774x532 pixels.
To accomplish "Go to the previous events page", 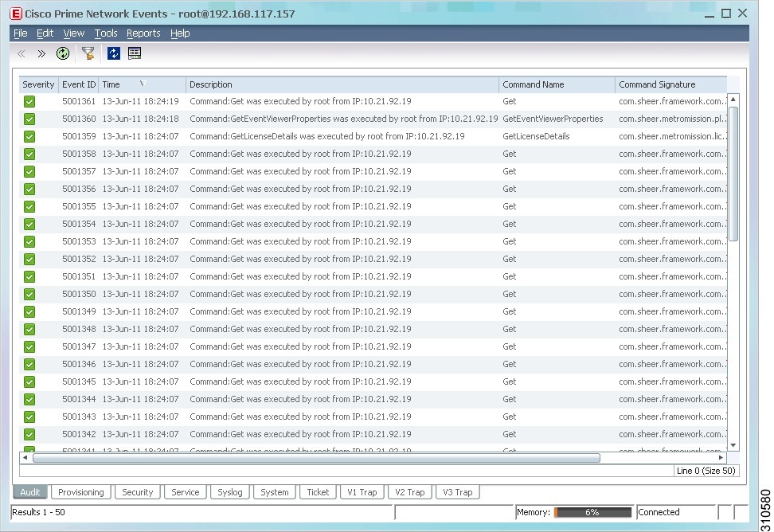I will click(x=21, y=53).
